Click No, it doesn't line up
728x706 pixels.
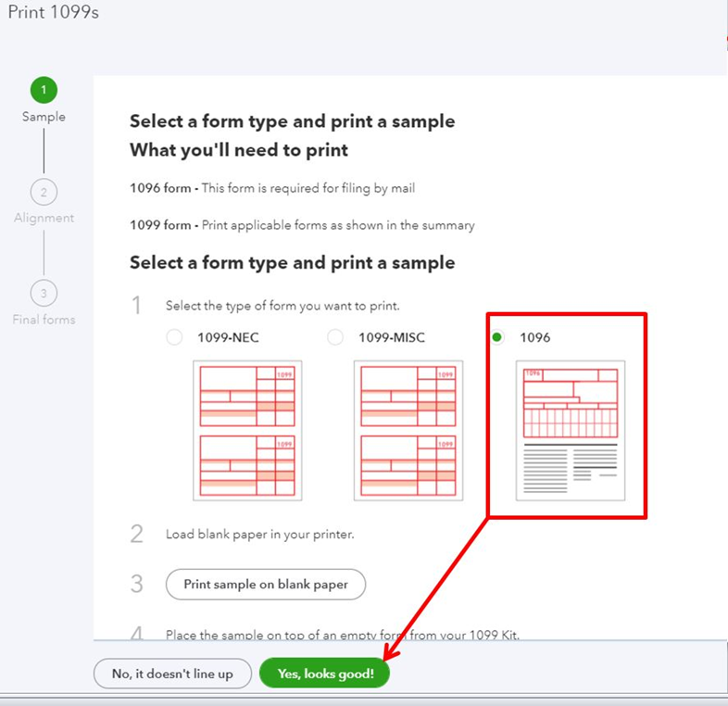[x=172, y=674]
